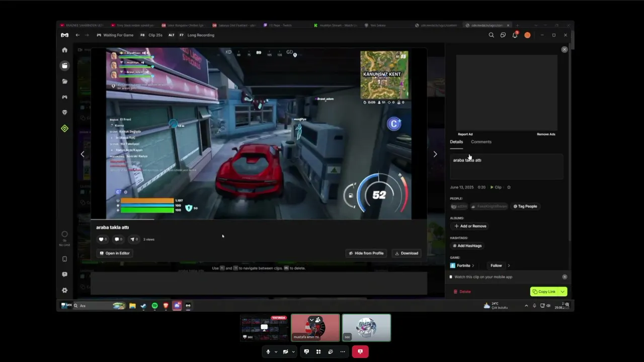Image resolution: width=644 pixels, height=362 pixels.
Task: Open Medal notifications bell
Action: (x=515, y=35)
